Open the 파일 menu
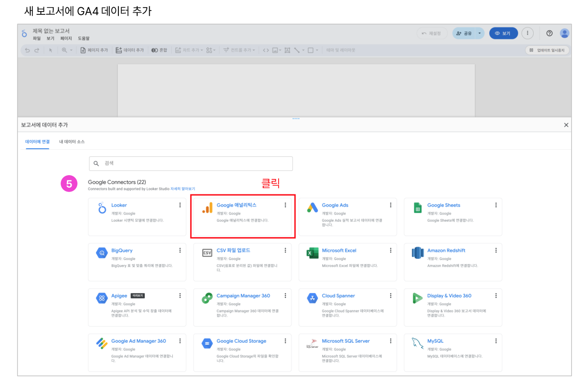 (37, 38)
